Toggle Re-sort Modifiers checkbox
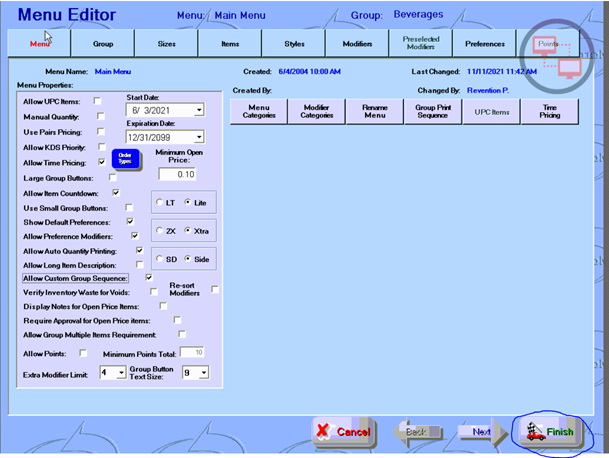 215,289
